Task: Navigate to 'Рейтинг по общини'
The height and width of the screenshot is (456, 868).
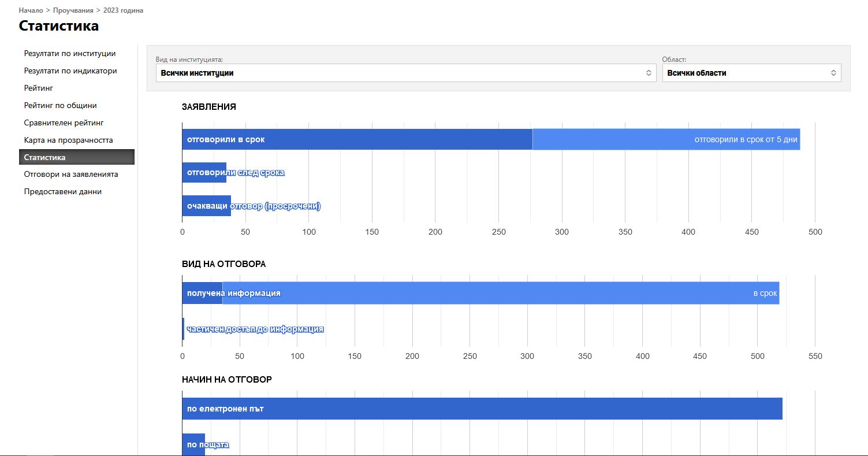Action: pyautogui.click(x=60, y=105)
